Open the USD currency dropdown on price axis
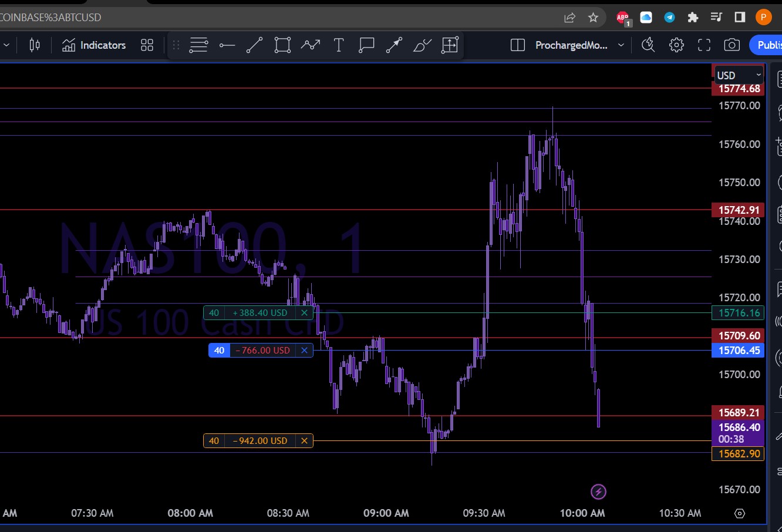This screenshot has width=782, height=532. click(739, 75)
